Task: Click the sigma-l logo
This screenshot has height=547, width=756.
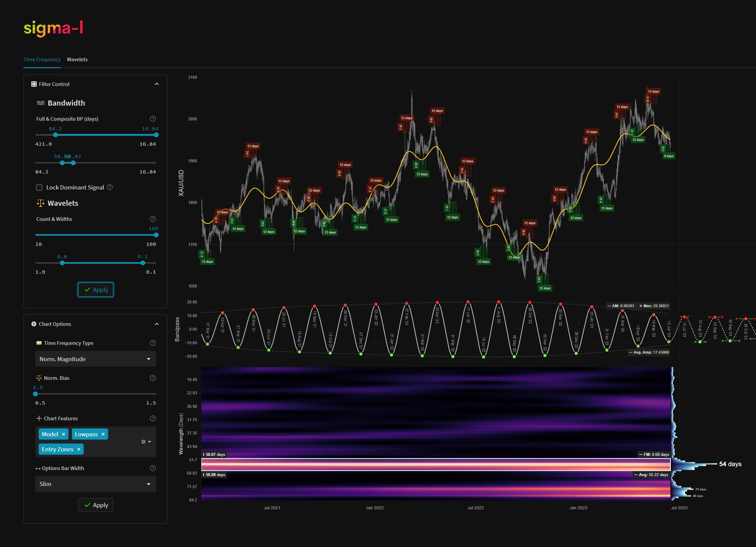Action: click(x=53, y=28)
